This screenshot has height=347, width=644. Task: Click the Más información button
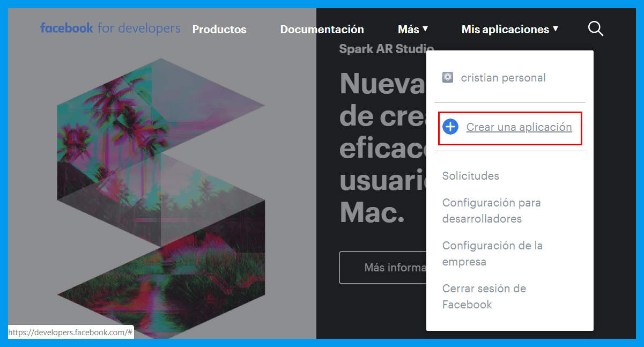point(383,267)
